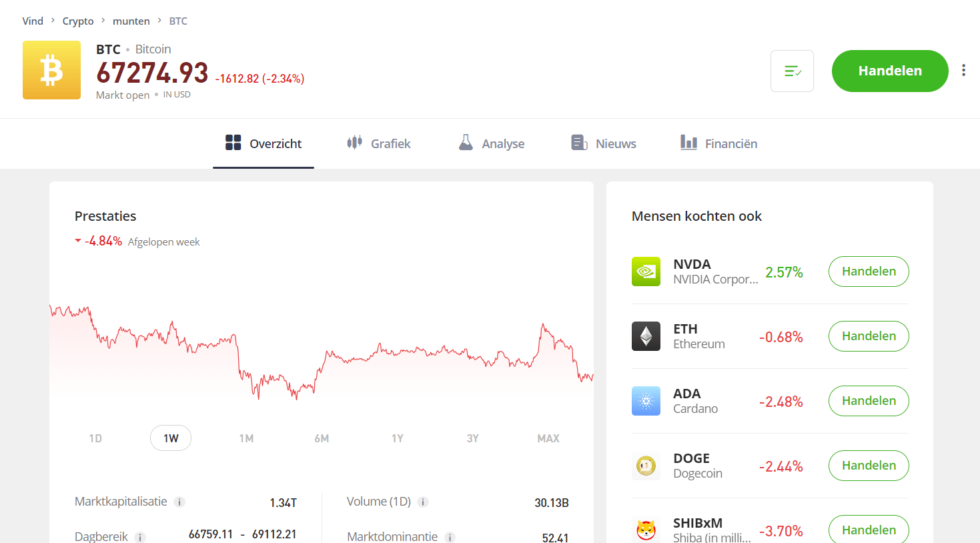Click SHIBxM -3.70% change value
This screenshot has width=980, height=543.
(781, 531)
